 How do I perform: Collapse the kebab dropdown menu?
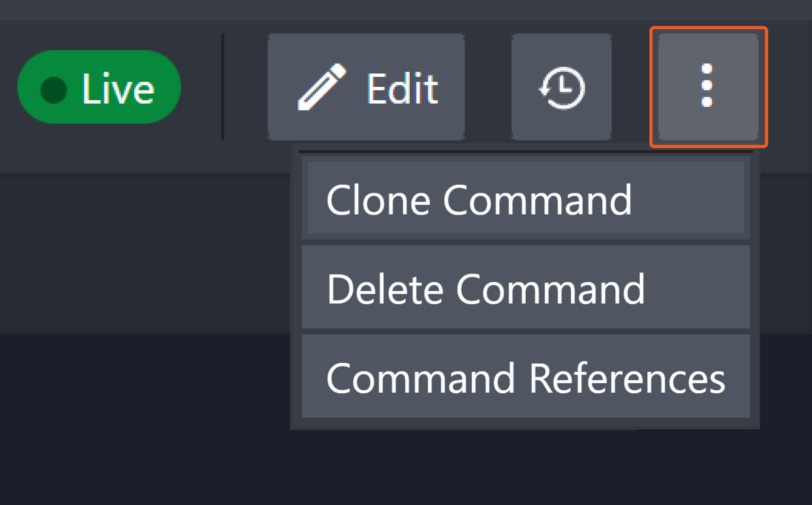(x=708, y=86)
